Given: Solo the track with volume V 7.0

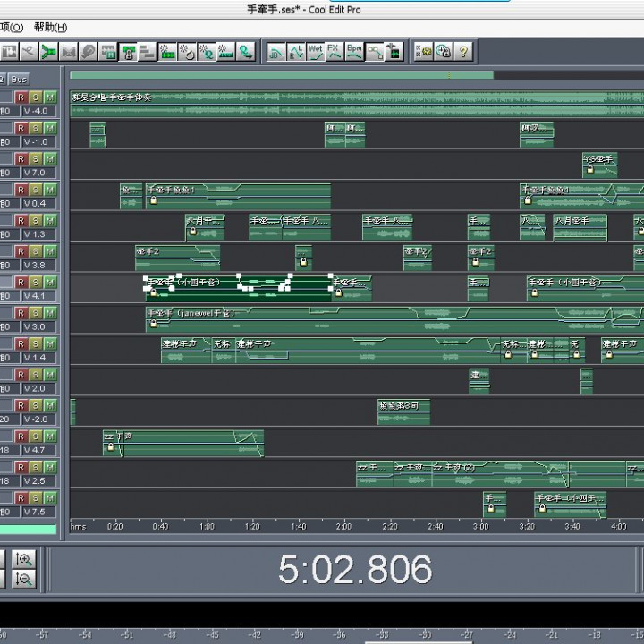Looking at the screenshot, I should pyautogui.click(x=35, y=158).
